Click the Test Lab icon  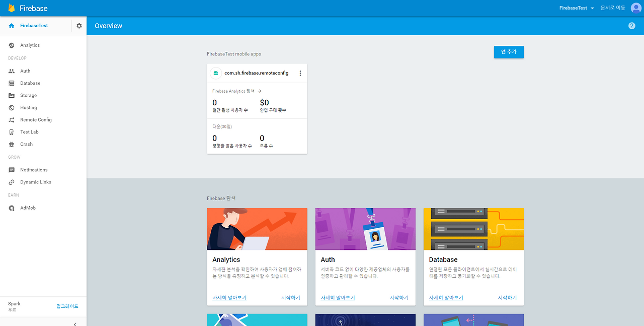click(x=12, y=132)
